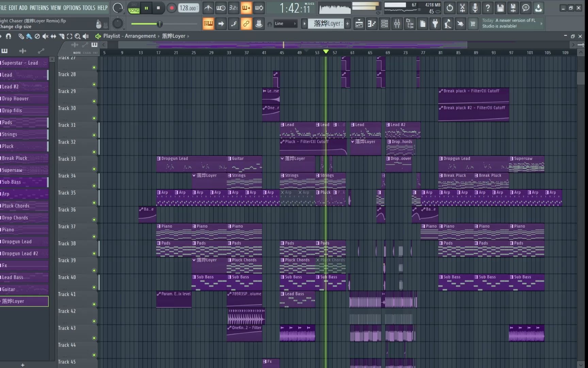The image size is (588, 368).
Task: Open the EDIT menu
Action: 13,8
